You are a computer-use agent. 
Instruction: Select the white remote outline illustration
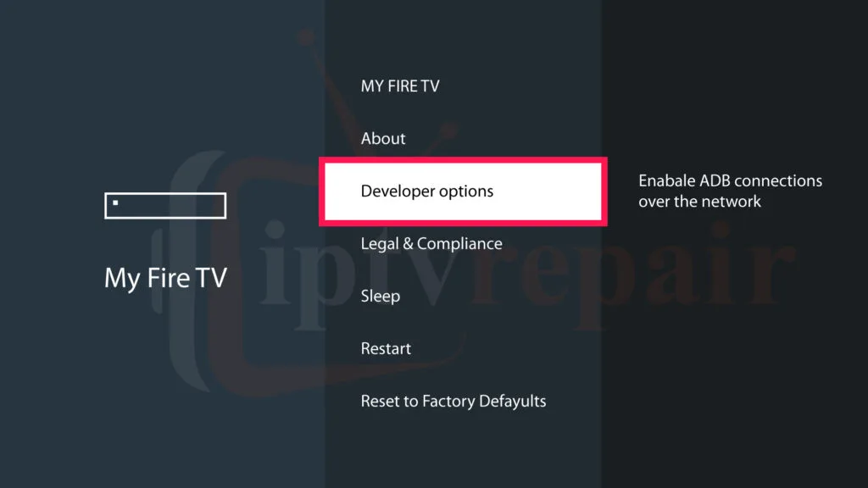pos(164,205)
